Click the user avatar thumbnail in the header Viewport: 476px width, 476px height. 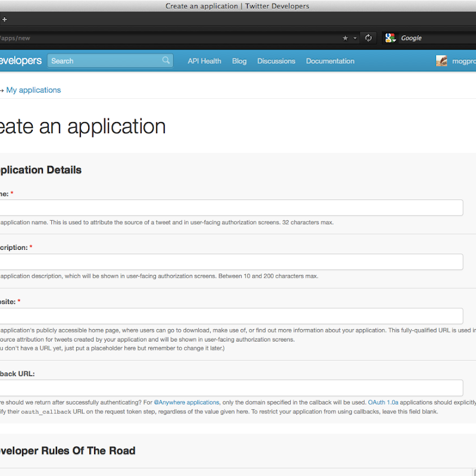coord(441,61)
